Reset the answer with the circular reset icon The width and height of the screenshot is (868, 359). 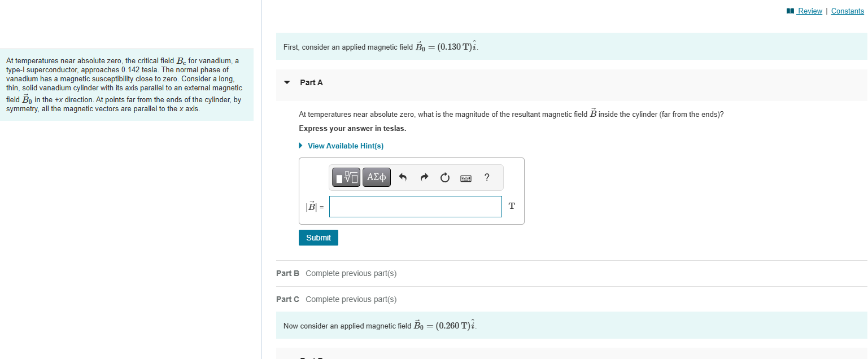[444, 177]
